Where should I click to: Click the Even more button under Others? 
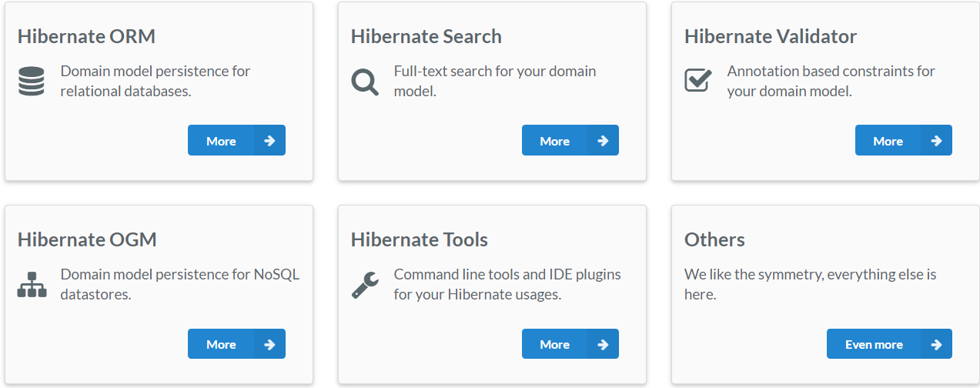click(889, 344)
